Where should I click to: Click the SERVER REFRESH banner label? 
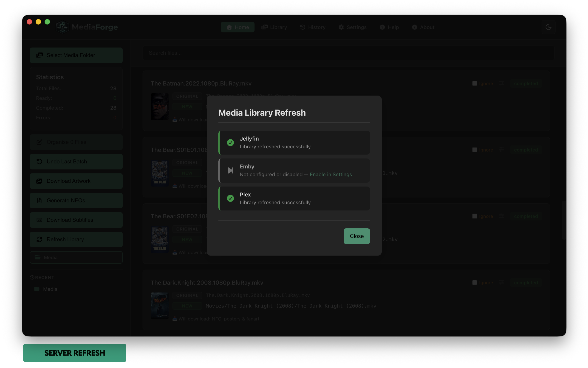[x=75, y=353]
